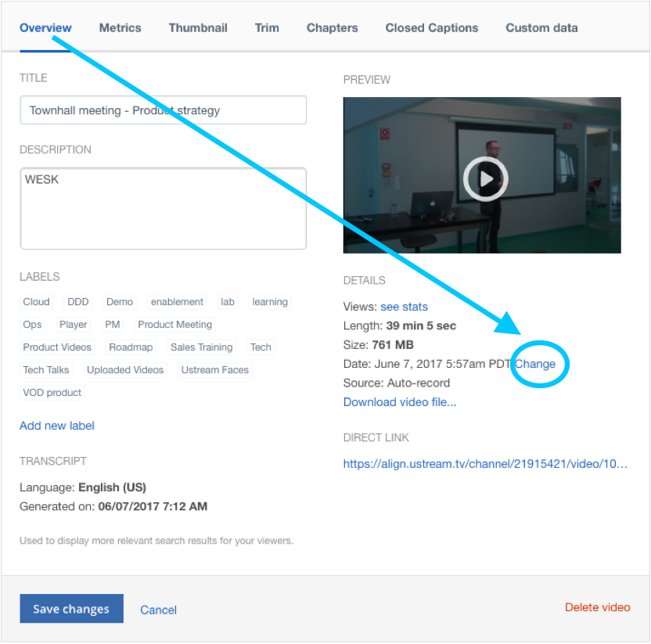Switch to the Closed Captions tab
The width and height of the screenshot is (651, 644).
point(431,27)
